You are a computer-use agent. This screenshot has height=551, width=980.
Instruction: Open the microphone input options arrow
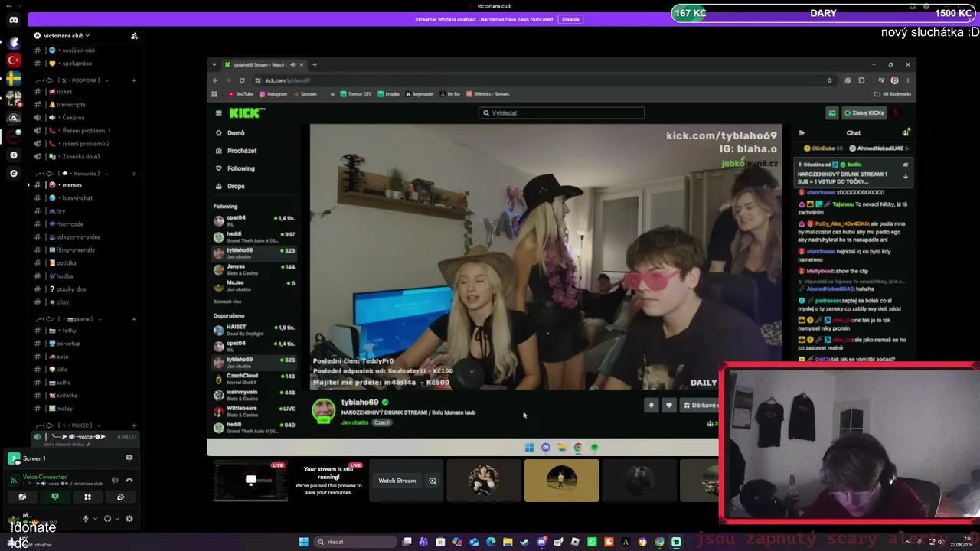[95, 519]
